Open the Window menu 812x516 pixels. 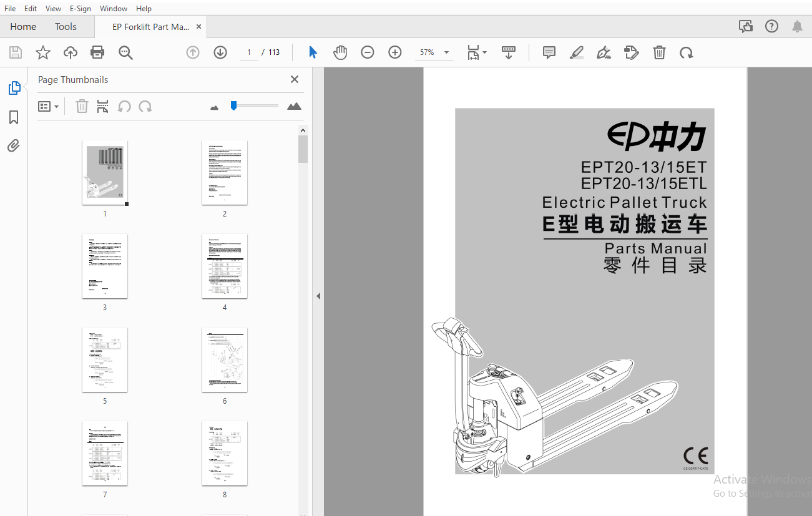click(x=114, y=9)
